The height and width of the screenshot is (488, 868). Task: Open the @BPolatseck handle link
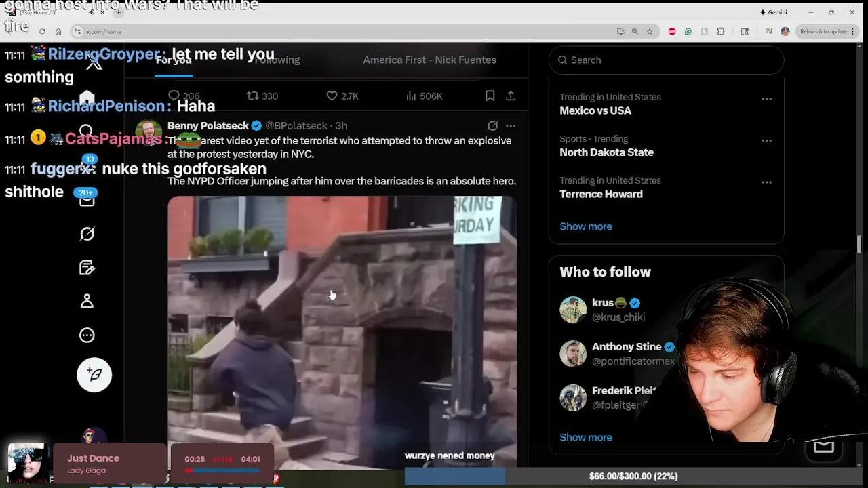coord(296,125)
